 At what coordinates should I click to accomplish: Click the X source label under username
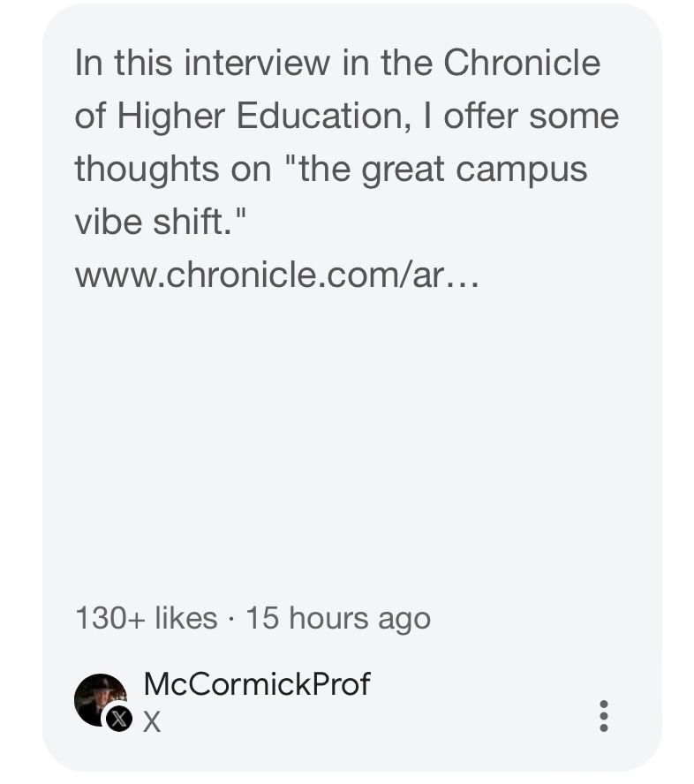[152, 722]
